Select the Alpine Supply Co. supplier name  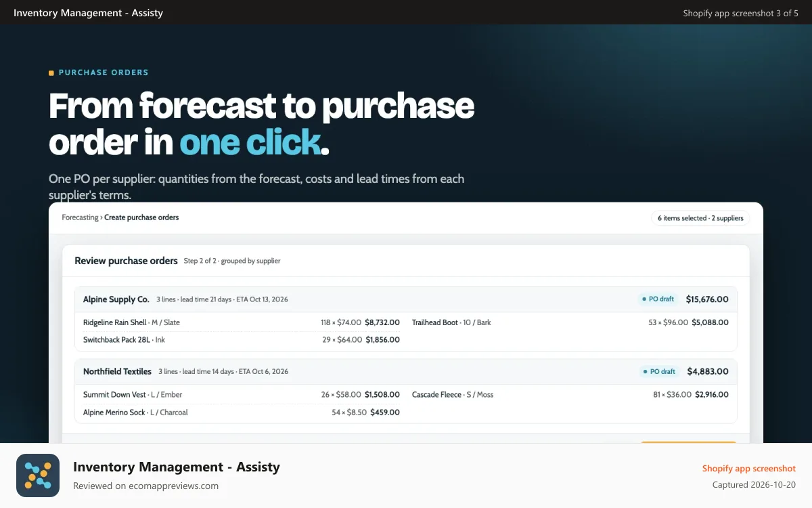click(x=116, y=299)
